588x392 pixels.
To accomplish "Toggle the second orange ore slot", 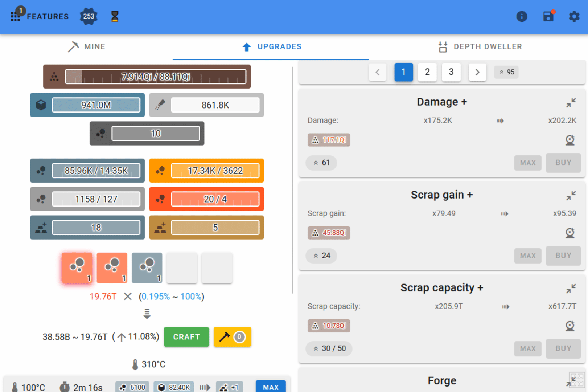I will tap(112, 268).
